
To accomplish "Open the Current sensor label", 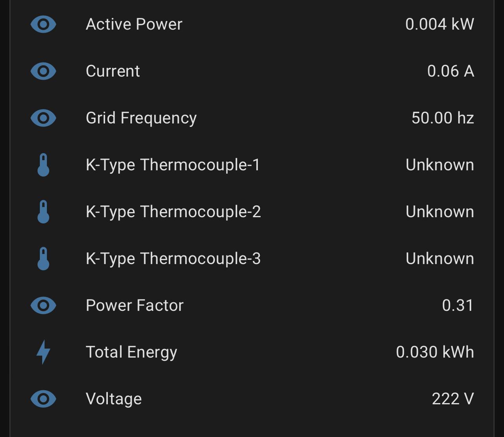I will (x=113, y=71).
